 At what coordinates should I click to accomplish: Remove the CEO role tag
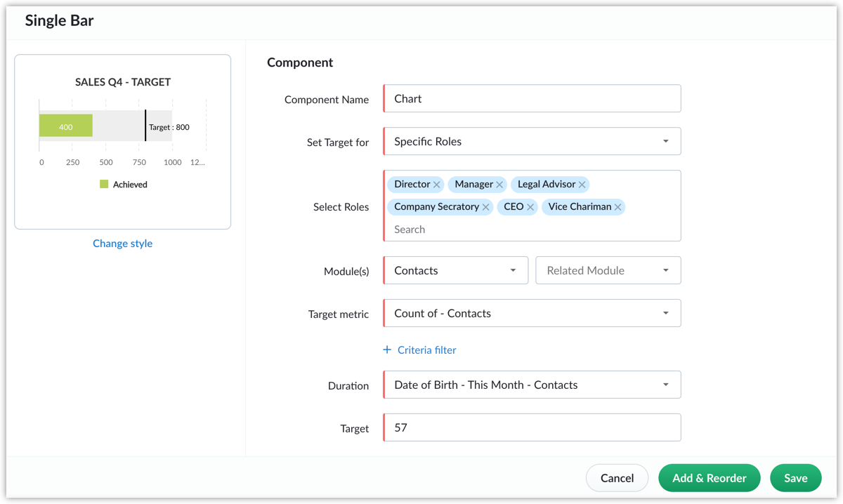[530, 207]
